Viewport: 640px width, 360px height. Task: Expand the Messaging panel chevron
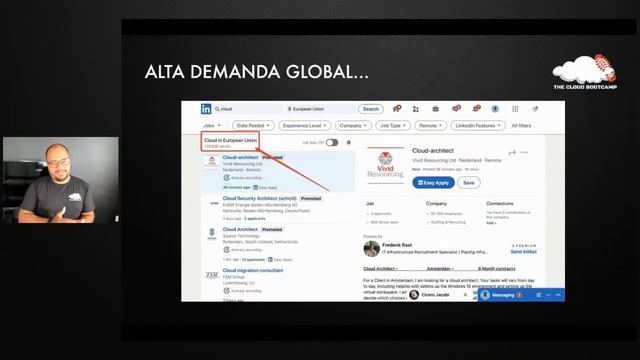pos(558,295)
